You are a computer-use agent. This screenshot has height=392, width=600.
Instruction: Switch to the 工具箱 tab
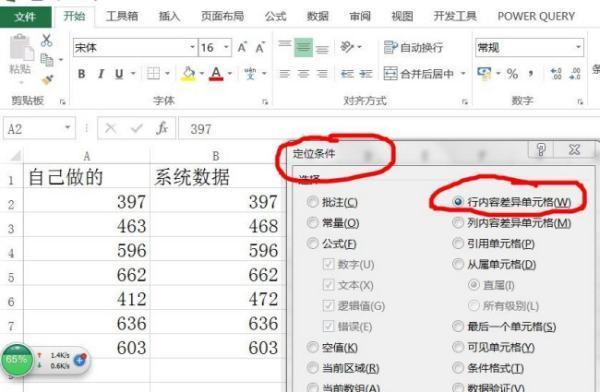point(122,16)
